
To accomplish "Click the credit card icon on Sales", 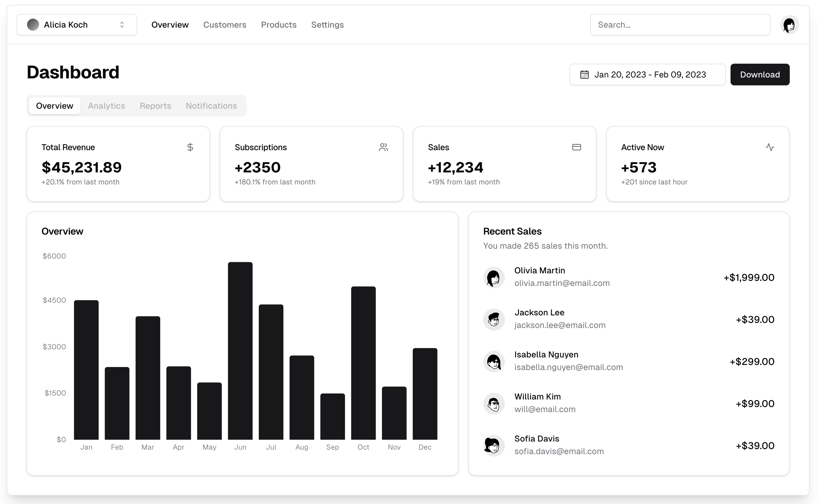I will coord(576,147).
